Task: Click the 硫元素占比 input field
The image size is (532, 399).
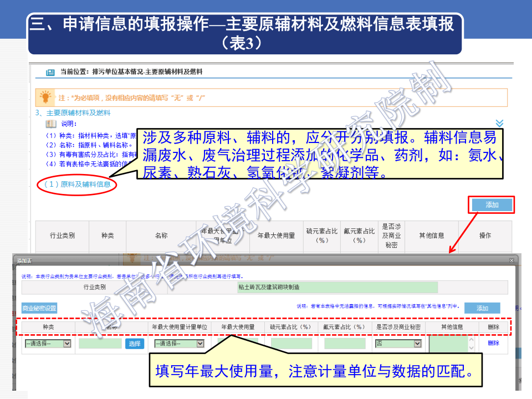Action: point(291,344)
